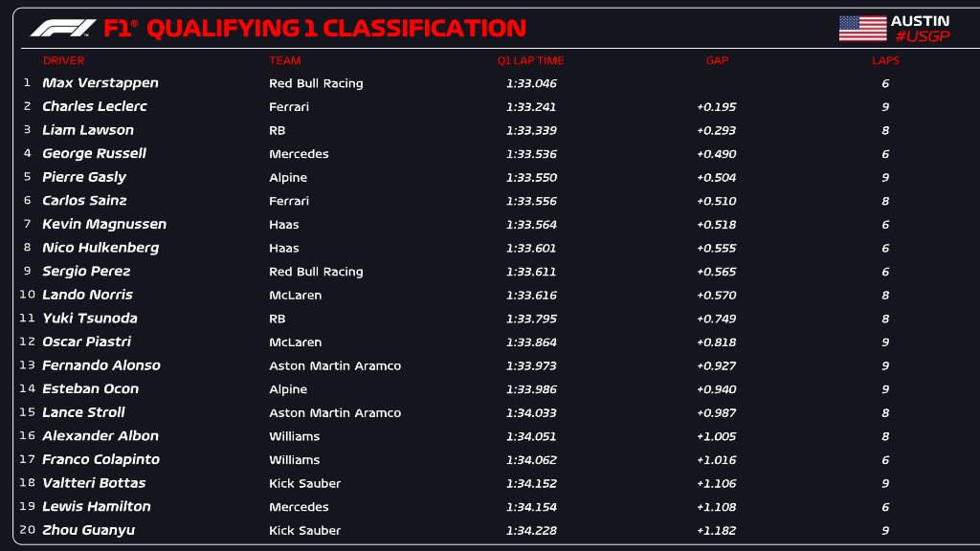The width and height of the screenshot is (980, 551).
Task: Select Fernando Alonso's Aston Martin Aramco team
Action: pos(335,365)
